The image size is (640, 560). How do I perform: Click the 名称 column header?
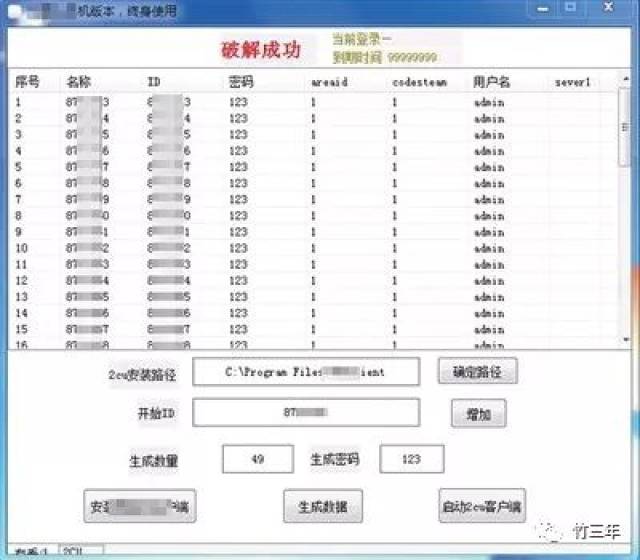pyautogui.click(x=78, y=82)
